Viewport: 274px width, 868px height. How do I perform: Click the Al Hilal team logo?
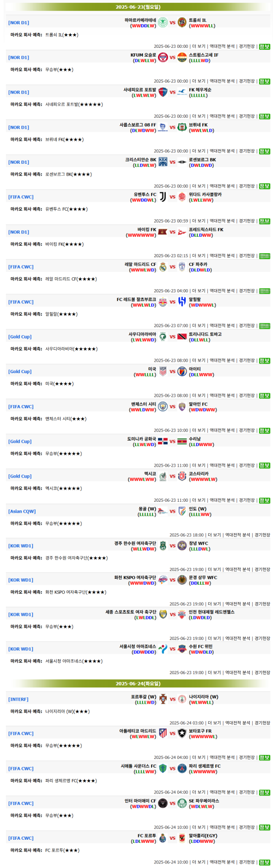click(182, 302)
